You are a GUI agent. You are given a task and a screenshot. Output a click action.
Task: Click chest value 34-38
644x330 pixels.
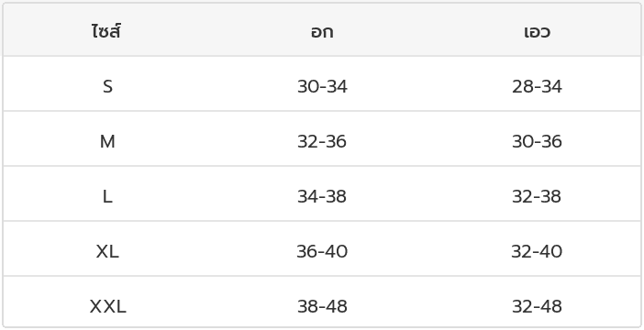[322, 196]
